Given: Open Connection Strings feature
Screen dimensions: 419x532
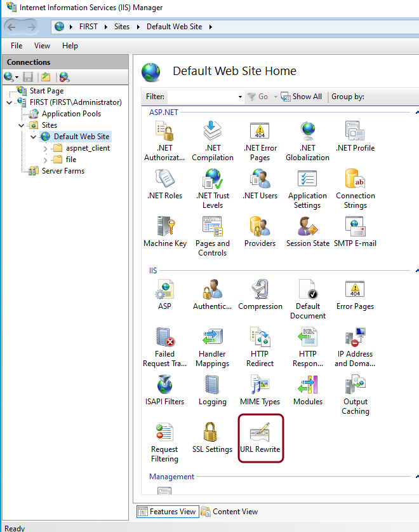Looking at the screenshot, I should tap(356, 189).
